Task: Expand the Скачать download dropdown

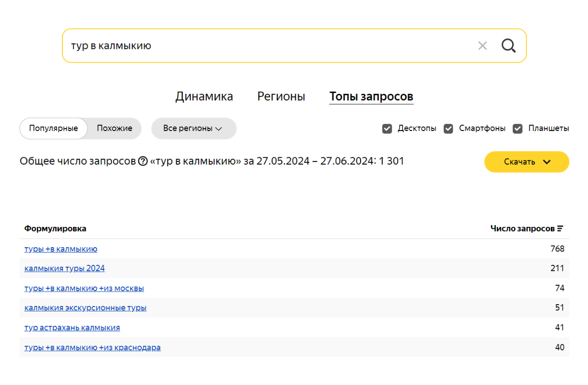Action: tap(527, 162)
